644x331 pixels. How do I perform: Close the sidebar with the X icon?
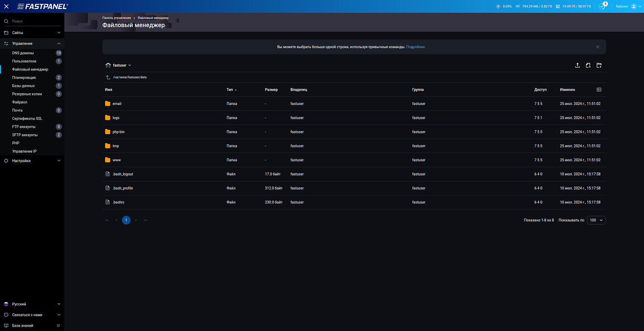tap(6, 6)
